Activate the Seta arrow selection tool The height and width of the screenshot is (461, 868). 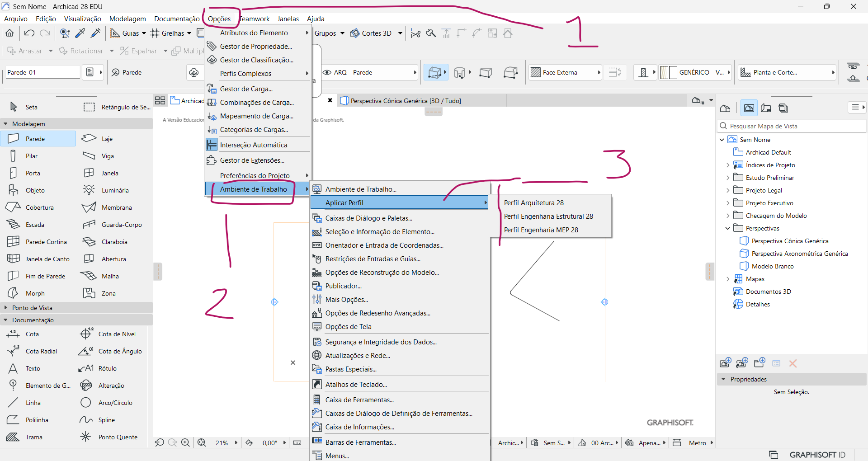pos(31,107)
